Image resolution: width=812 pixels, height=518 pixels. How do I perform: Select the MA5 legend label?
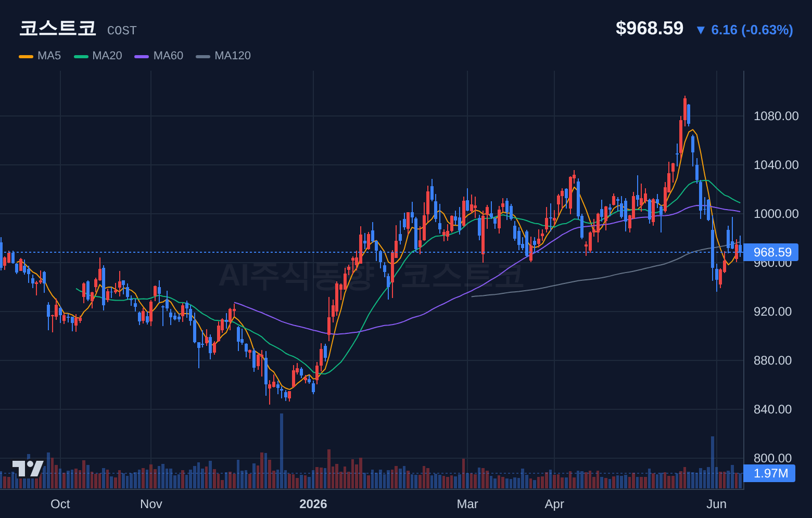coord(49,56)
